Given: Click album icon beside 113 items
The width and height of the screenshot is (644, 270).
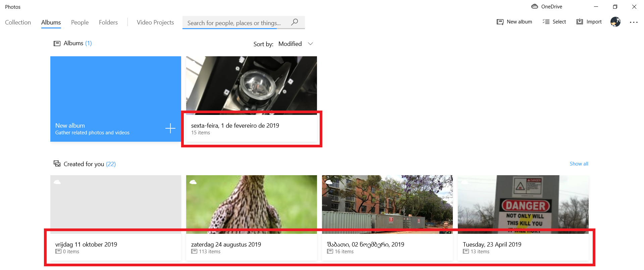Looking at the screenshot, I should coord(194,251).
